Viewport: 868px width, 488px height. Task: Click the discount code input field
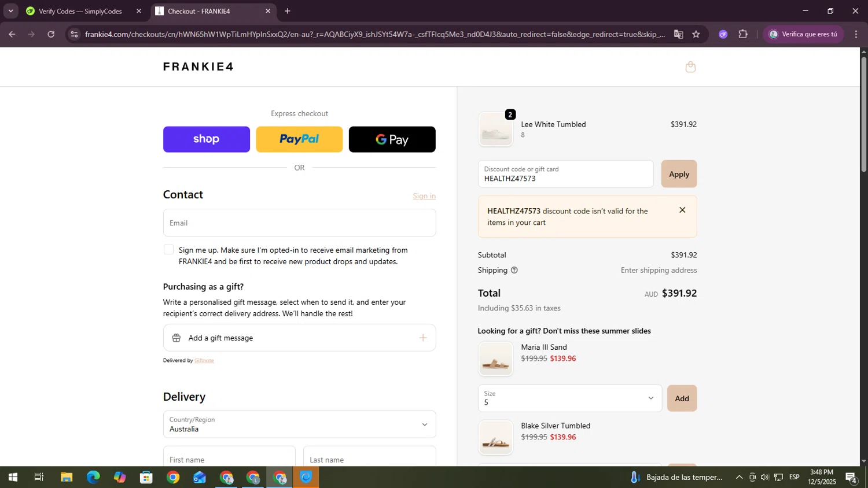pyautogui.click(x=565, y=174)
